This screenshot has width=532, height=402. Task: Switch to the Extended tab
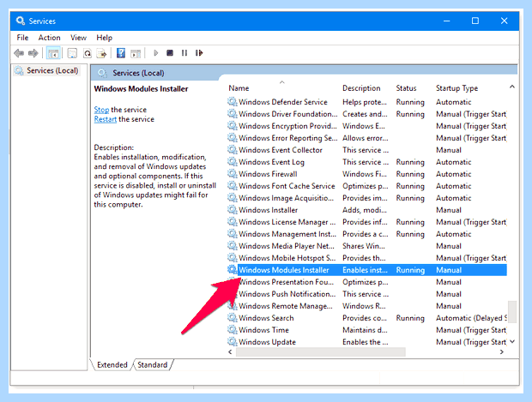click(x=112, y=365)
